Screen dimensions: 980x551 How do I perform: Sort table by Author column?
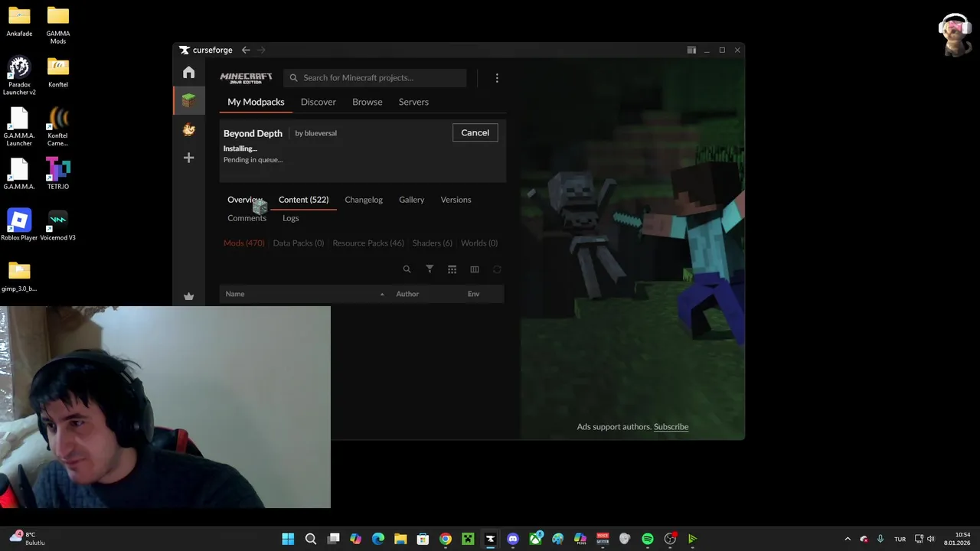click(407, 294)
